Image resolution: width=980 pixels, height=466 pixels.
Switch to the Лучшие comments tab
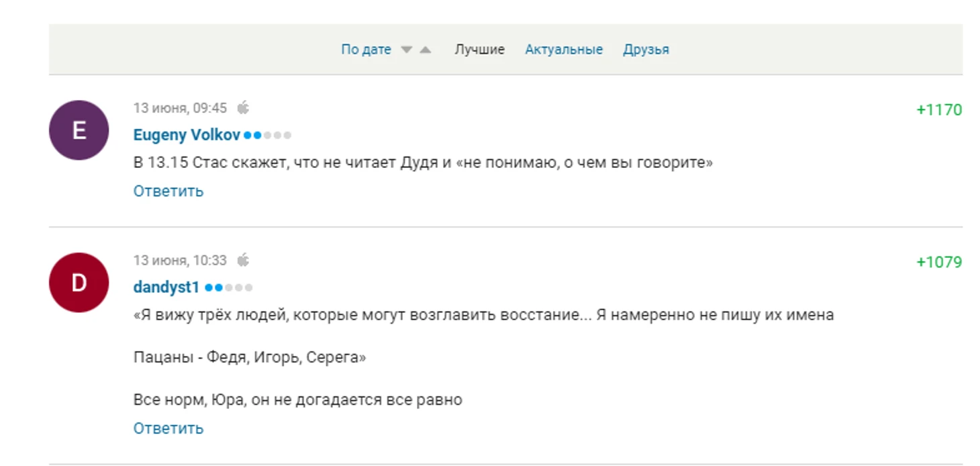coord(479,50)
